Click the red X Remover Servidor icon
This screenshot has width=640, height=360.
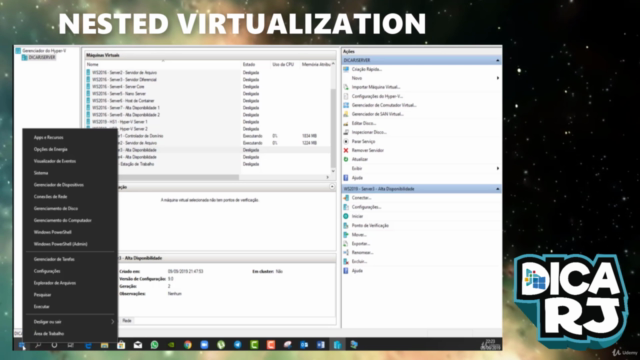[x=346, y=150]
